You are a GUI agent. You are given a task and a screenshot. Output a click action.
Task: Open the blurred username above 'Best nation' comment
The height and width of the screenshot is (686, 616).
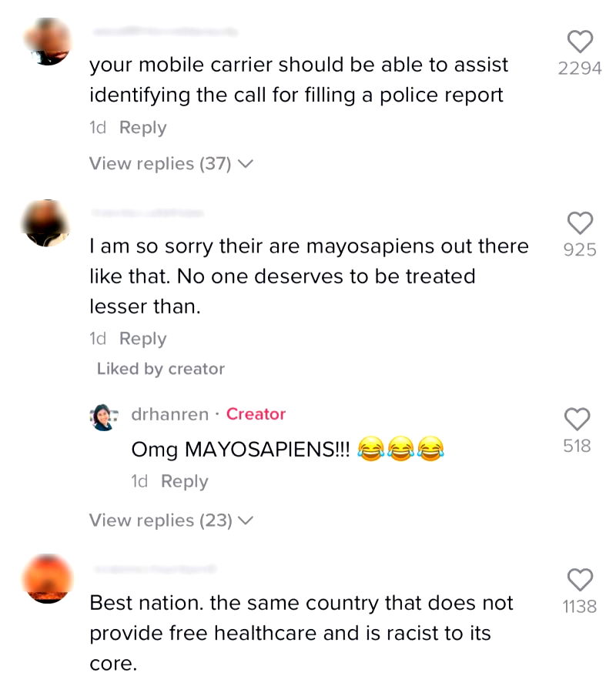pos(155,569)
